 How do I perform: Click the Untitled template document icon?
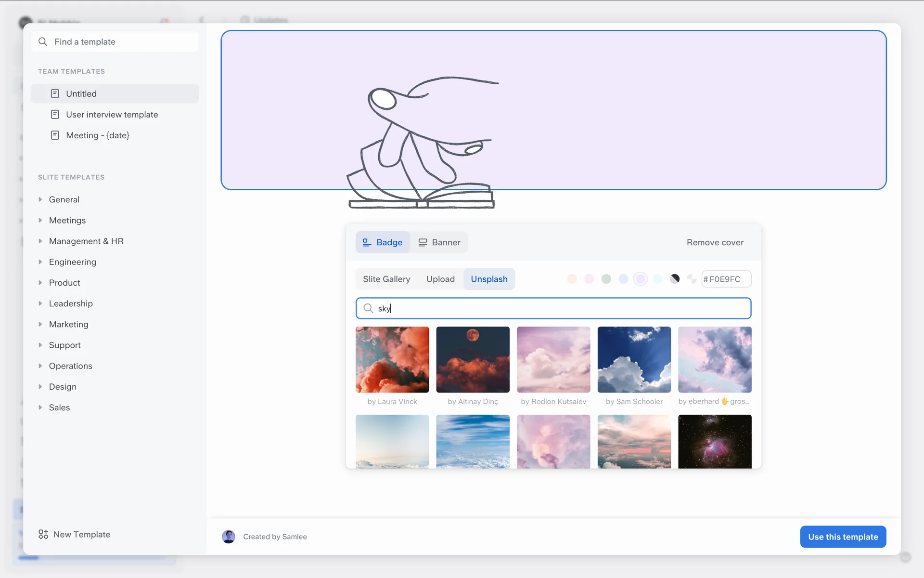pyautogui.click(x=55, y=93)
